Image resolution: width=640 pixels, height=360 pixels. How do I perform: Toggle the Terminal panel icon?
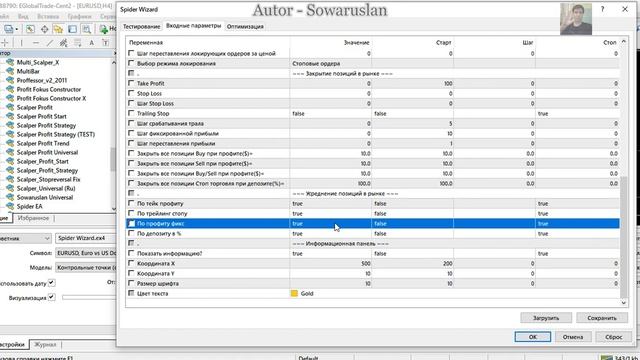(x=72, y=29)
